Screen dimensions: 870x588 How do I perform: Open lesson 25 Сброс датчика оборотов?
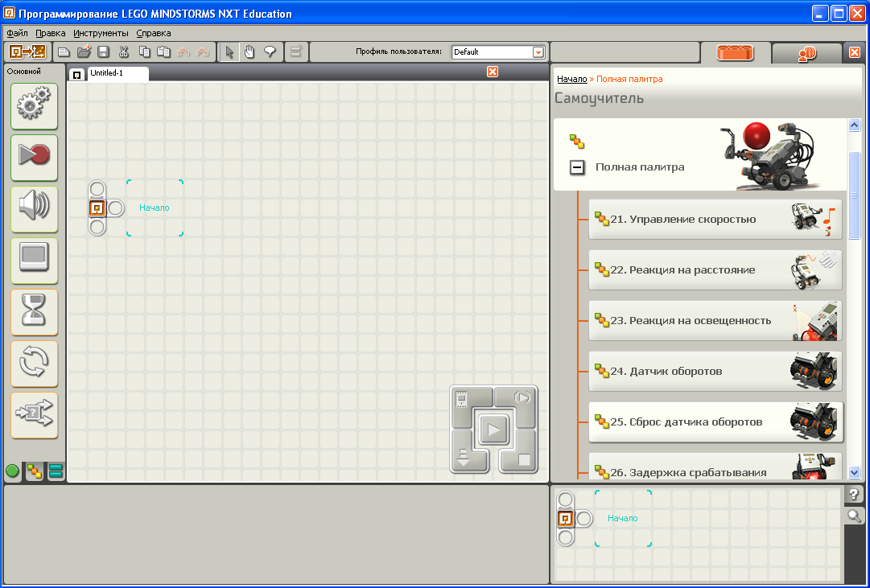(x=715, y=422)
